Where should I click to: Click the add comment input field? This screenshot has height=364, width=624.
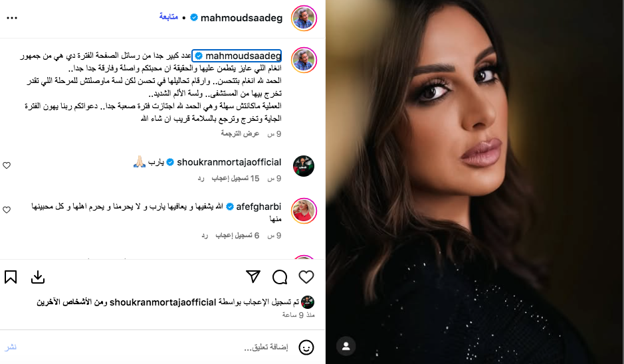[159, 347]
